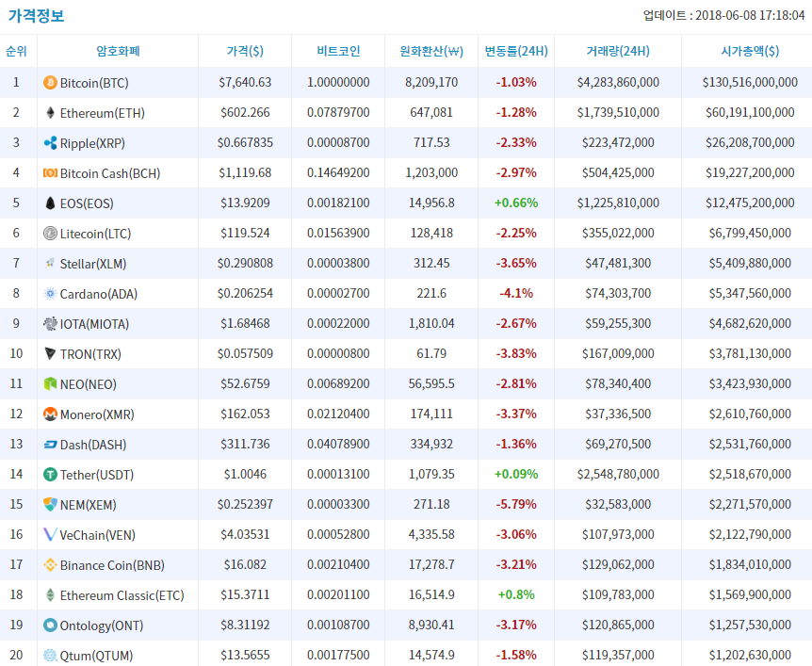Click the Qtum logo icon

coord(50,655)
